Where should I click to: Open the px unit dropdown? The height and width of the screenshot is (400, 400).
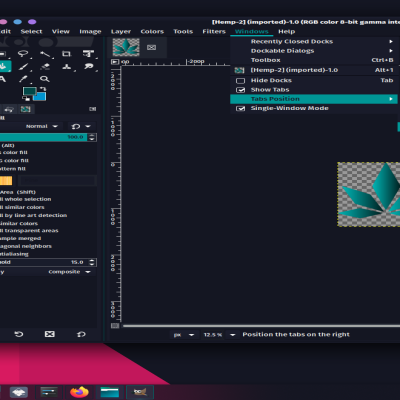[184, 335]
